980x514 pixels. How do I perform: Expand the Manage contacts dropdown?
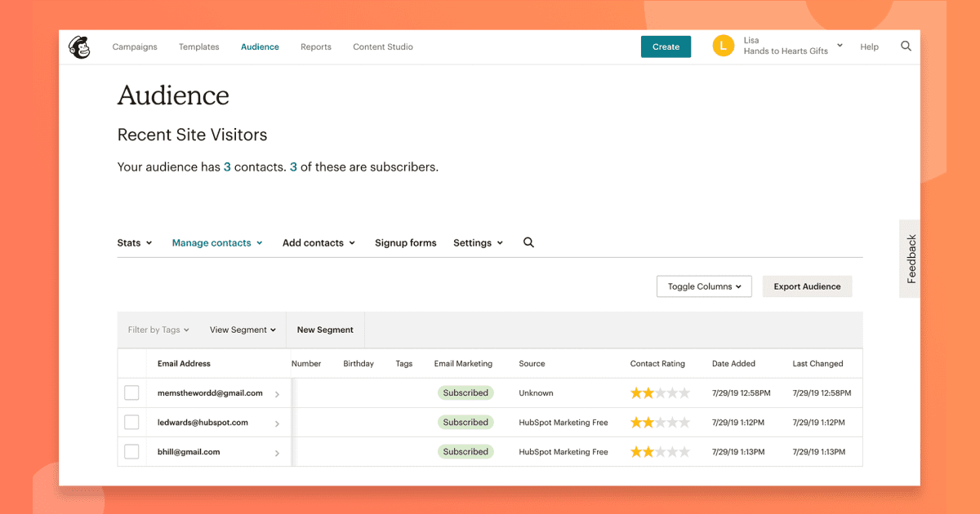click(217, 243)
